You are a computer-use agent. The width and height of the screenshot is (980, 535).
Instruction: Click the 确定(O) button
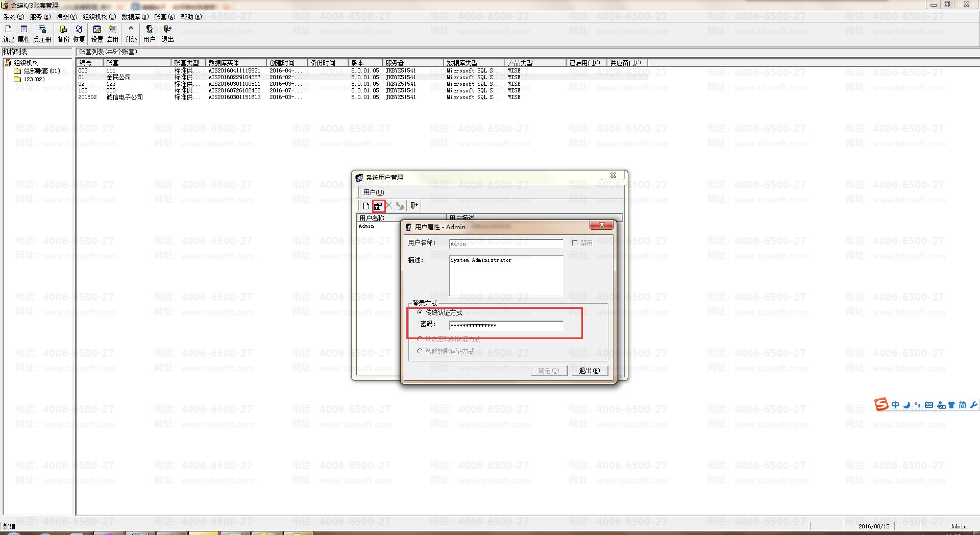tap(549, 371)
